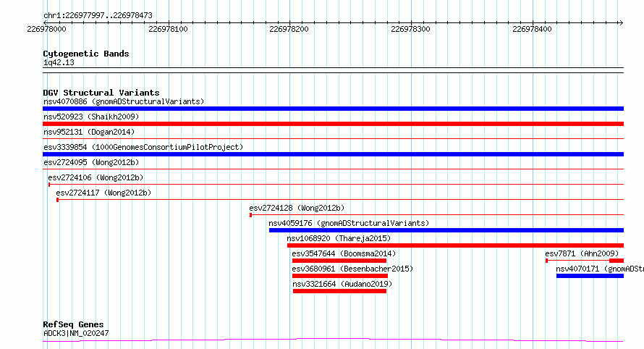Click the red start marker of esv2724117
Viewport: 644px width, 349px height.
coord(57,200)
